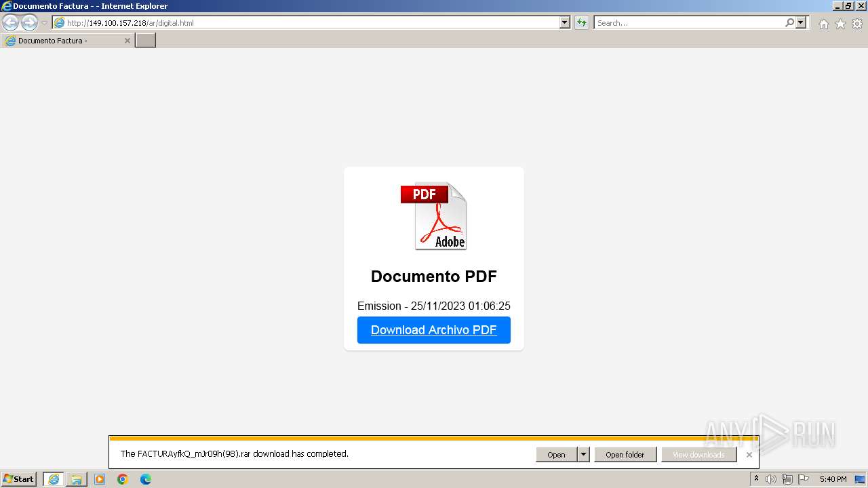Show hidden system tray icons

(756, 479)
